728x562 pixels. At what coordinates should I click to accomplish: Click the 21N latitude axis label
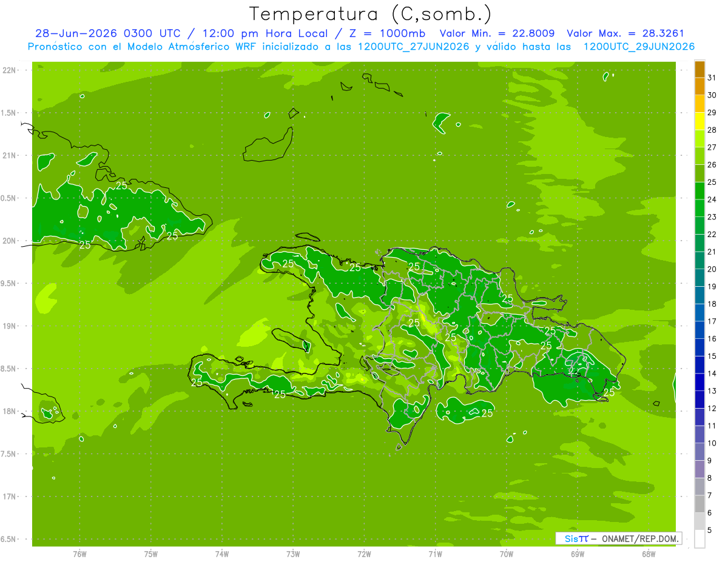point(9,155)
